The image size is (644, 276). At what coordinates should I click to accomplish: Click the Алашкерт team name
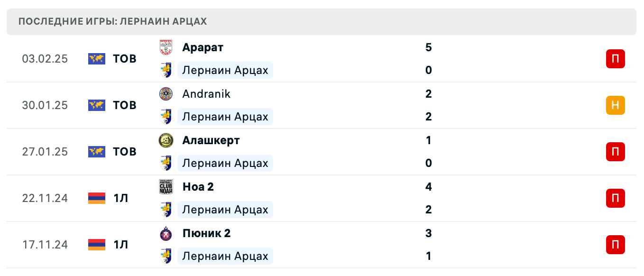coord(211,140)
